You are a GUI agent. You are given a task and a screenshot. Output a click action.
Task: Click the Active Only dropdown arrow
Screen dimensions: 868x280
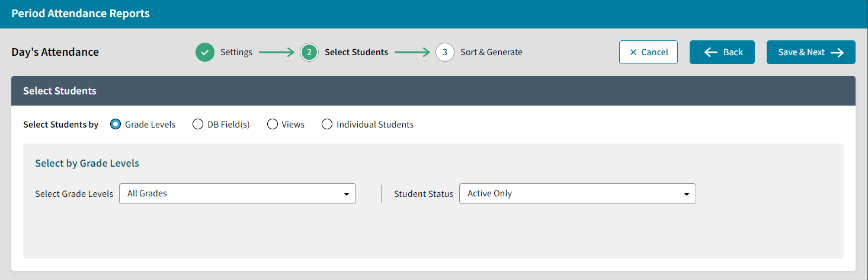click(687, 194)
